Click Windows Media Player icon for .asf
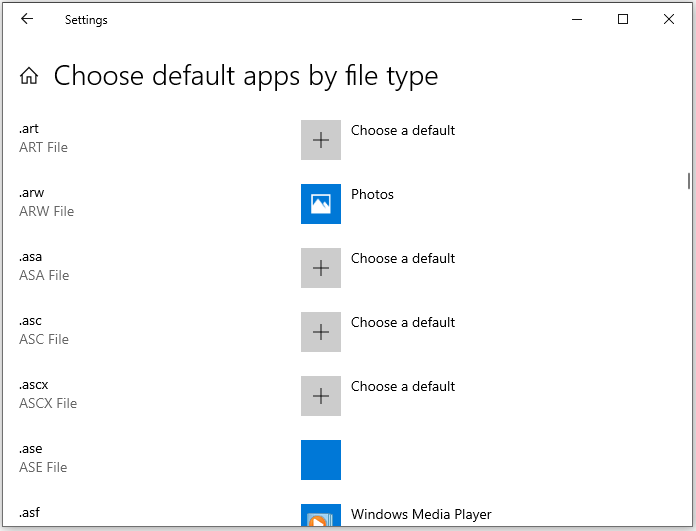Screen dimensions: 696x531 (321, 515)
